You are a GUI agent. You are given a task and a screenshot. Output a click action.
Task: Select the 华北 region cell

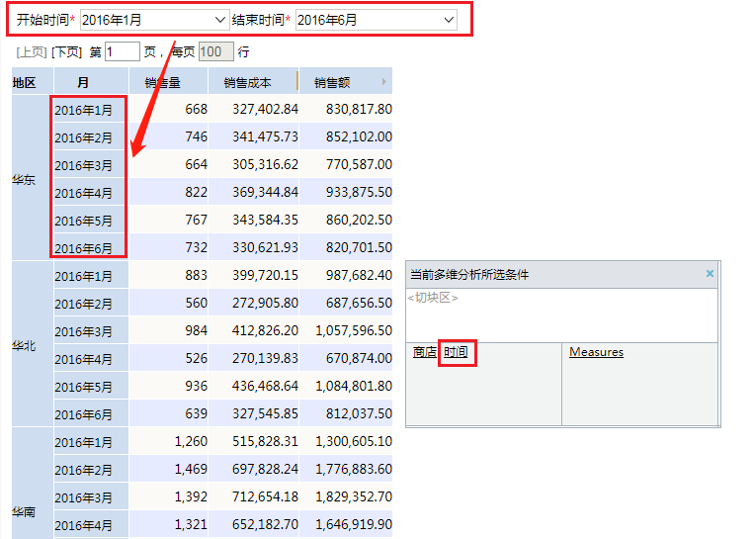click(x=32, y=344)
